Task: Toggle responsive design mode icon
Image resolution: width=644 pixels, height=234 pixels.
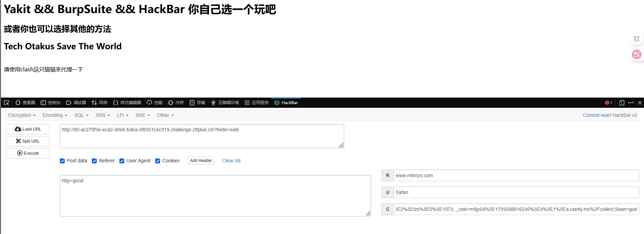Action: click(x=622, y=103)
